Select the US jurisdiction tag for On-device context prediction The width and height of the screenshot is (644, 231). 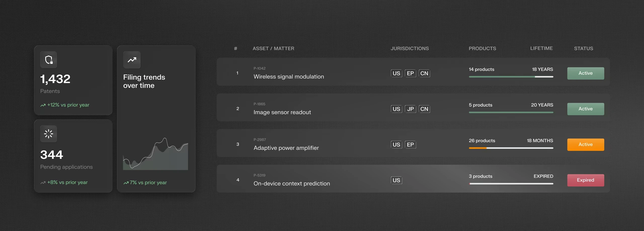[396, 180]
